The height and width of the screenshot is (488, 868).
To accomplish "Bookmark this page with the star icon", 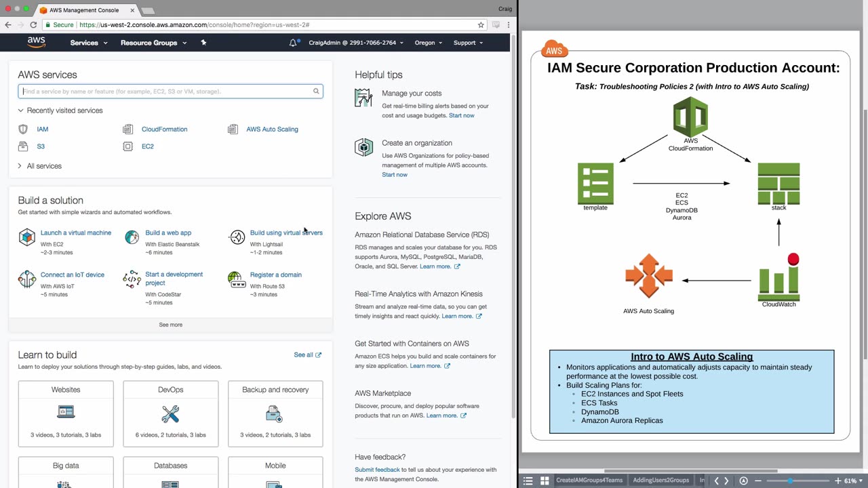I will click(481, 24).
